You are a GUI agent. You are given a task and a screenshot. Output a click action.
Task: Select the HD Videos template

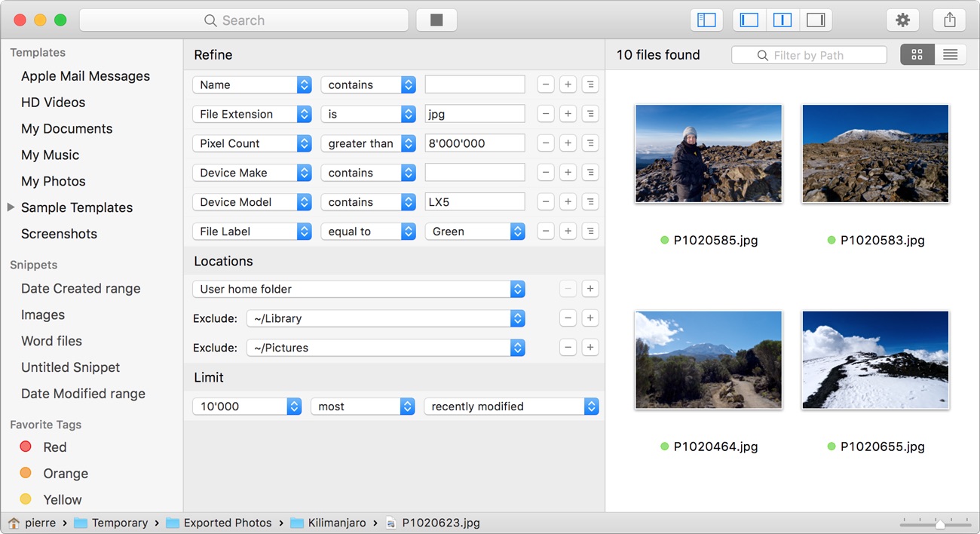[x=53, y=103]
